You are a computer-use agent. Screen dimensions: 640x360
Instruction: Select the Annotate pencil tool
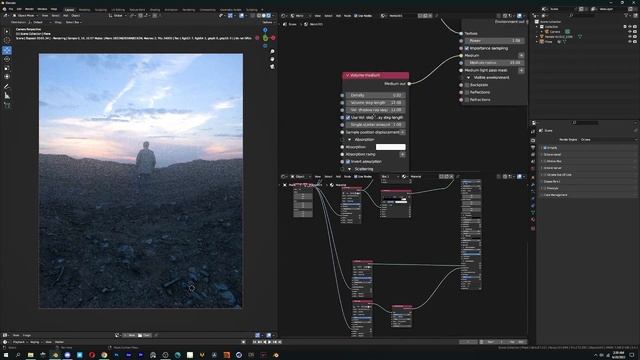(x=7, y=87)
